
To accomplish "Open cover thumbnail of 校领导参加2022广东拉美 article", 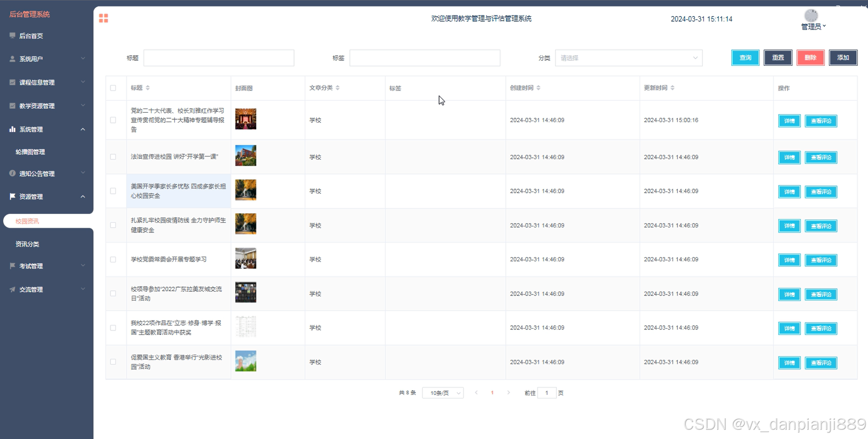I will 246,292.
